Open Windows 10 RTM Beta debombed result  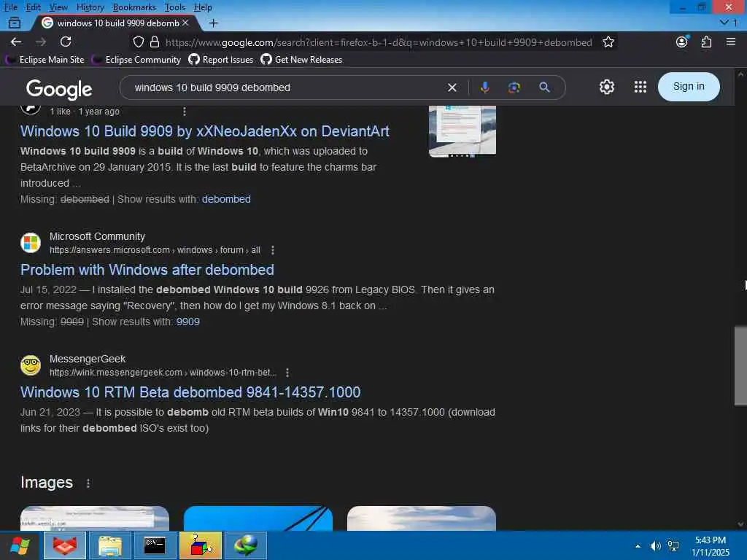click(190, 392)
